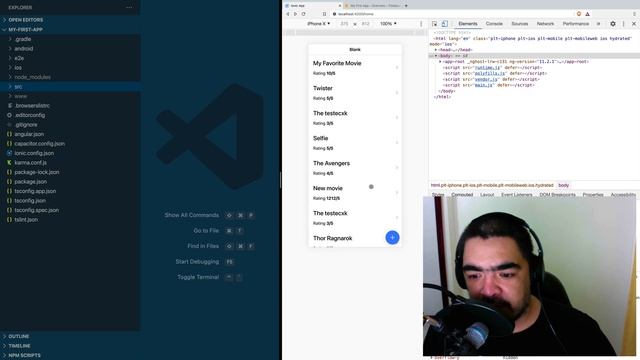Screen dimensions: 640x360
Task: Click the browser back arrow
Action: [287, 14]
